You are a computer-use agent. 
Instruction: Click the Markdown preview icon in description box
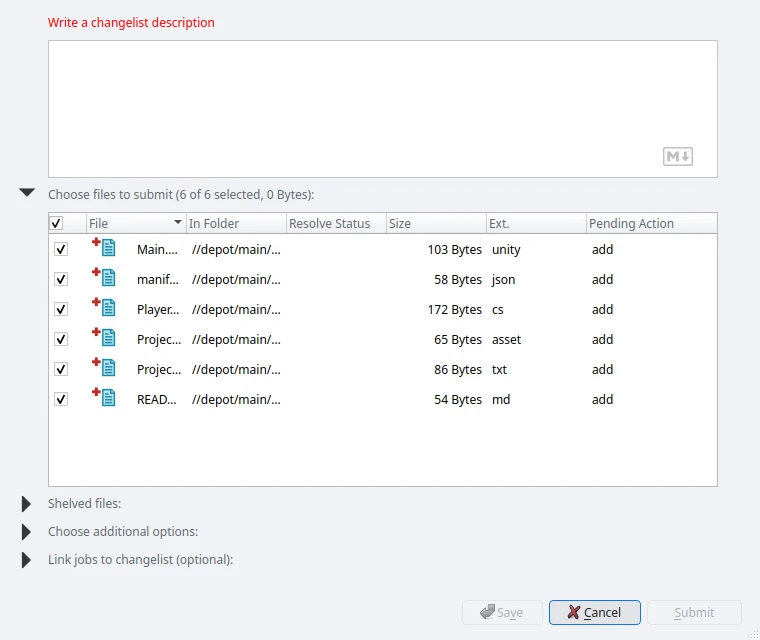(x=678, y=157)
